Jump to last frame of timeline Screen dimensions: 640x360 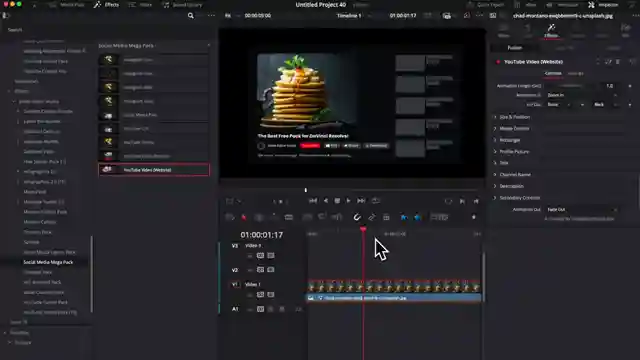pyautogui.click(x=361, y=201)
